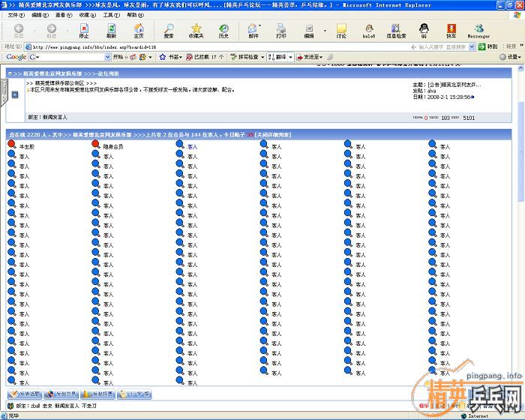Open the Back button history dropdown arrow

coord(34,31)
